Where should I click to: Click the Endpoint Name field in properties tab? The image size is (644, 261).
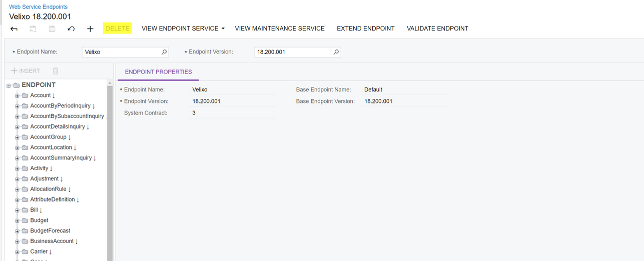click(233, 89)
